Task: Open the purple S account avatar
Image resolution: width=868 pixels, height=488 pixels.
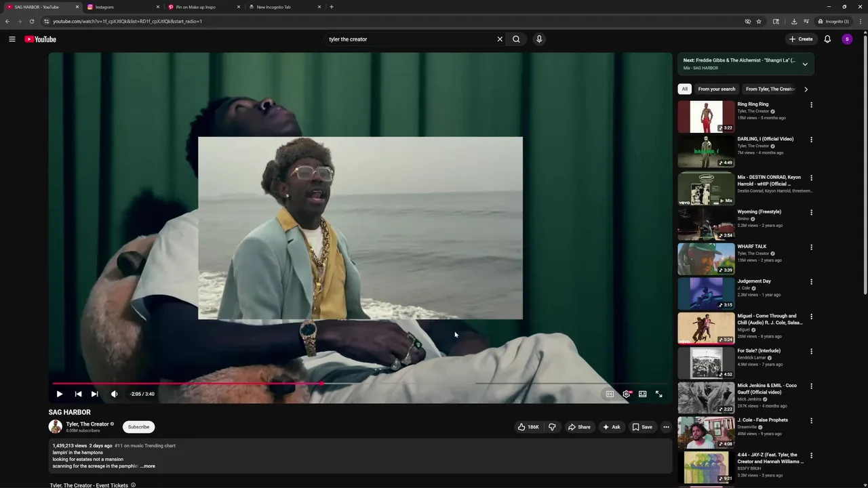Action: (x=847, y=39)
